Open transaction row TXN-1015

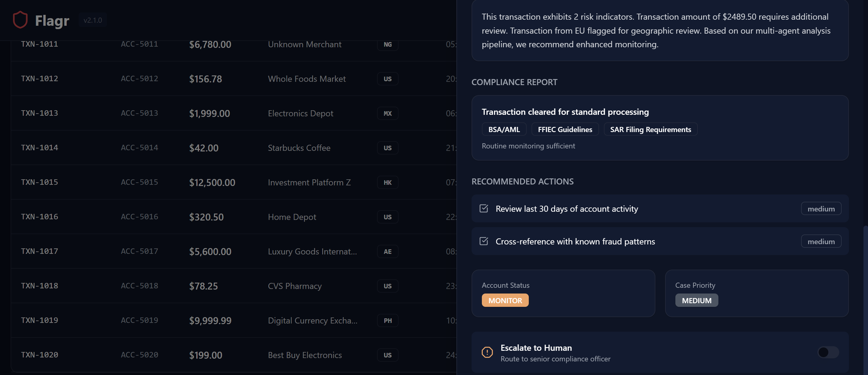(x=39, y=182)
